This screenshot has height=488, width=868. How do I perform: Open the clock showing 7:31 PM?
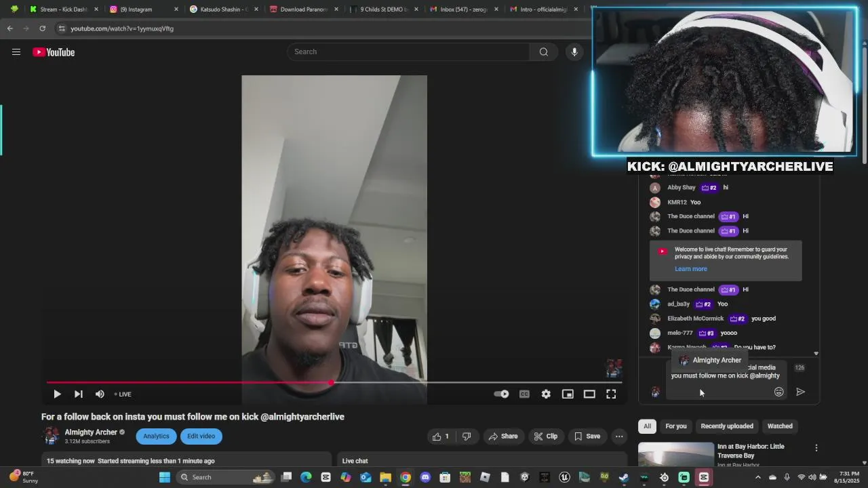tap(848, 477)
